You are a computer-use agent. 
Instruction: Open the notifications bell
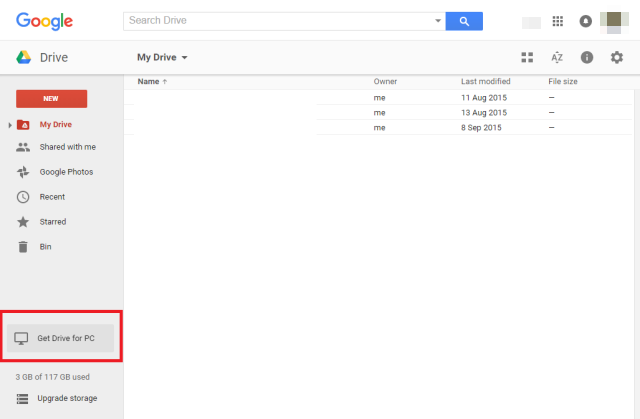tap(585, 21)
